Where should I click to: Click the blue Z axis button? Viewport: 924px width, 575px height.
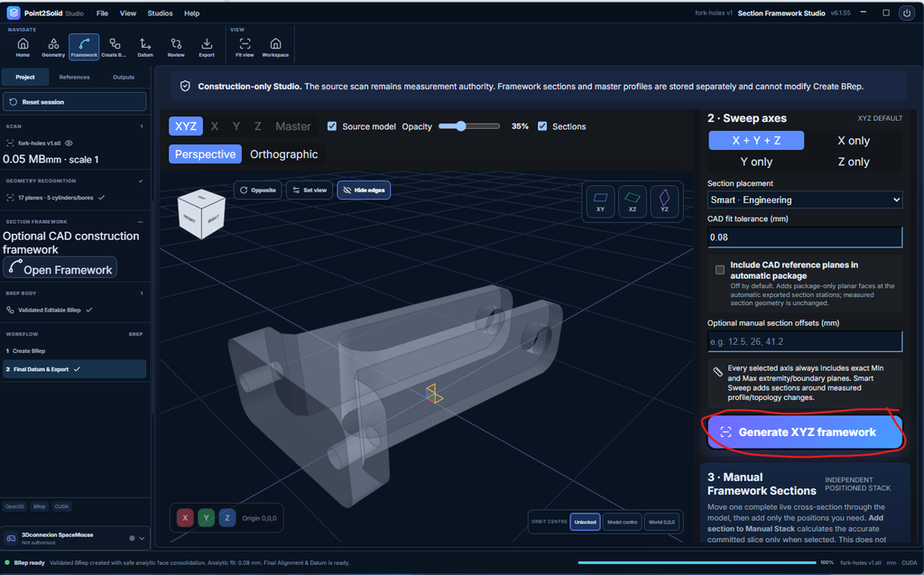(226, 518)
